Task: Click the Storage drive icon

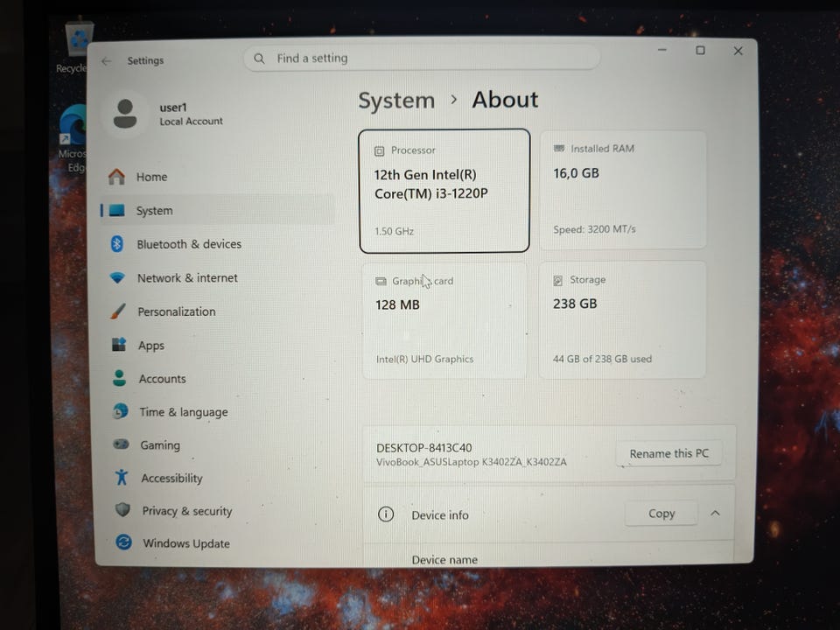Action: (x=557, y=280)
